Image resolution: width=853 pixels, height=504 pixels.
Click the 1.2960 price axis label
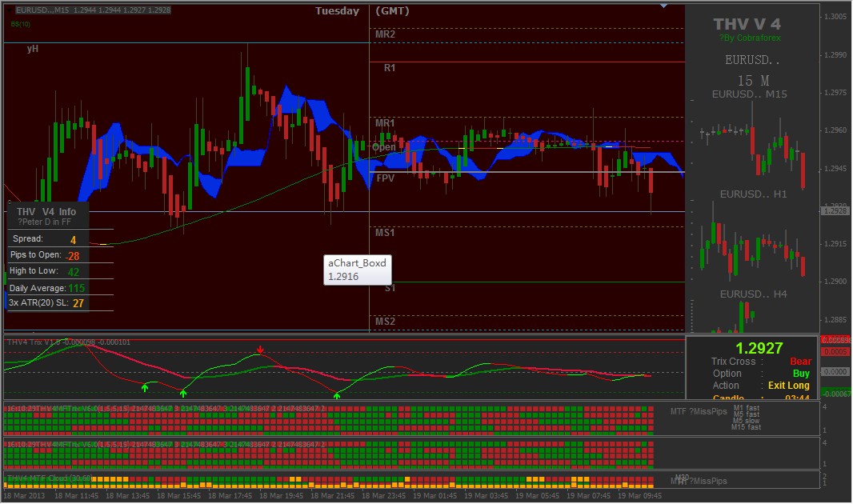pos(835,130)
